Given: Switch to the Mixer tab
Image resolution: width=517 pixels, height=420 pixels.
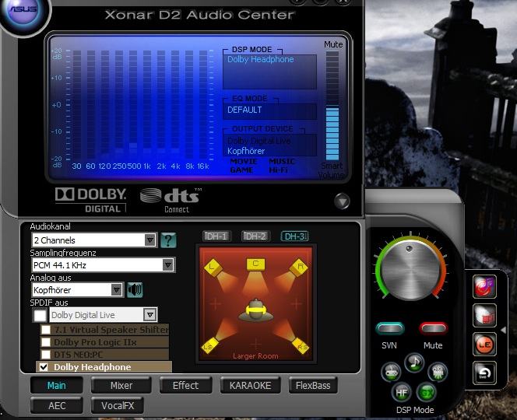Looking at the screenshot, I should [x=121, y=386].
